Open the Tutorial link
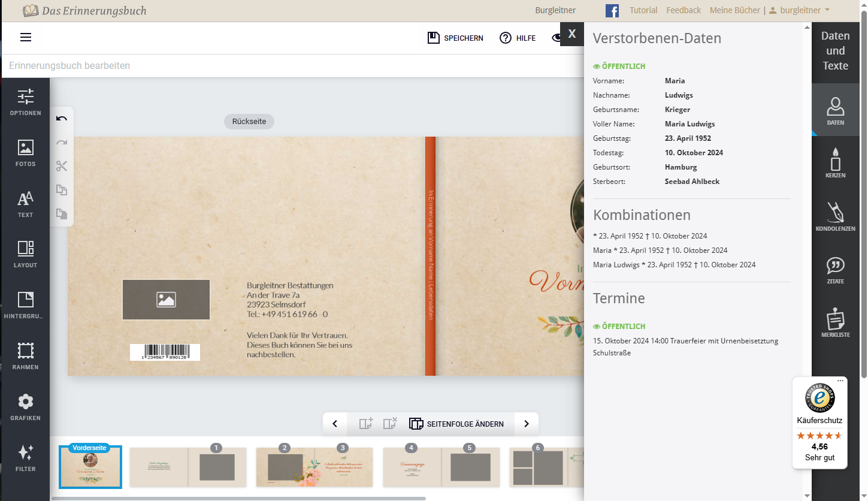 tap(643, 10)
